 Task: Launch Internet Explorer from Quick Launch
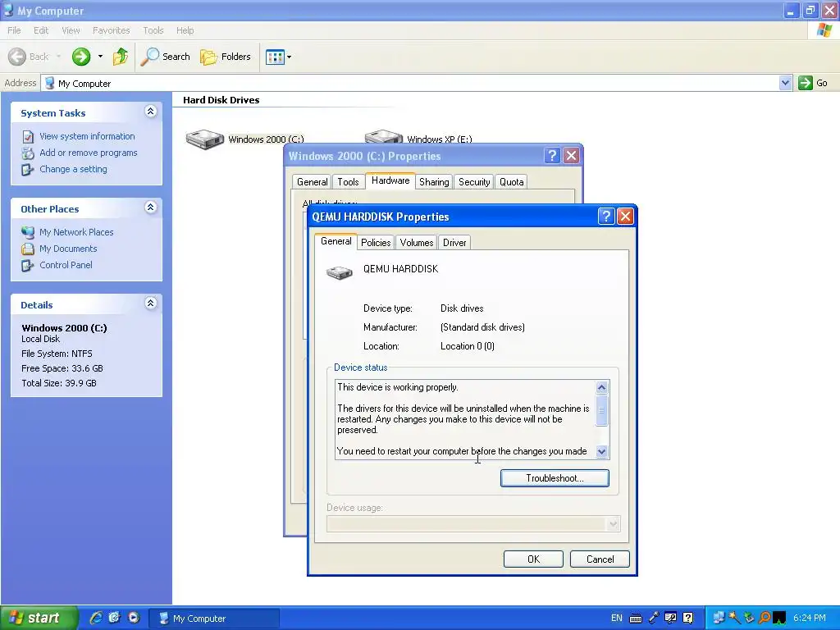tap(95, 618)
